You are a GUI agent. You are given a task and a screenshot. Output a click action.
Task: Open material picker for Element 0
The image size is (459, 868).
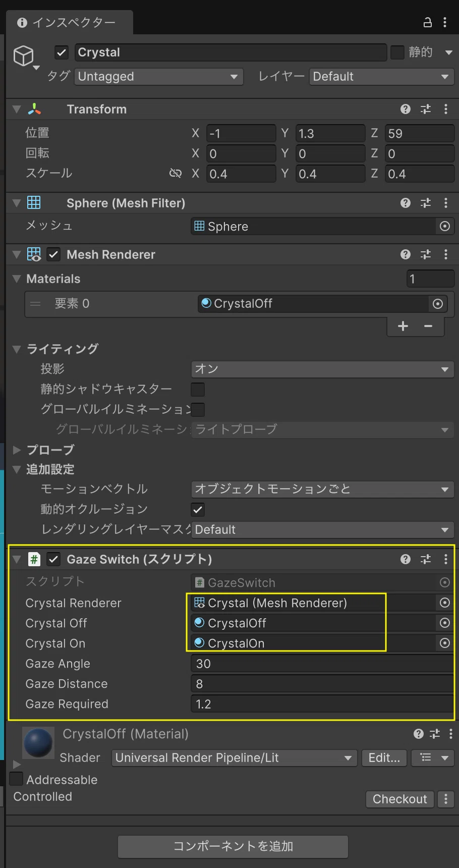[438, 303]
